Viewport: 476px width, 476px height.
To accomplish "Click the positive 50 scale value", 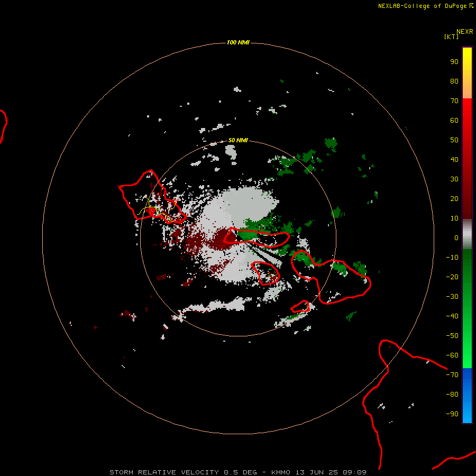I will [454, 140].
